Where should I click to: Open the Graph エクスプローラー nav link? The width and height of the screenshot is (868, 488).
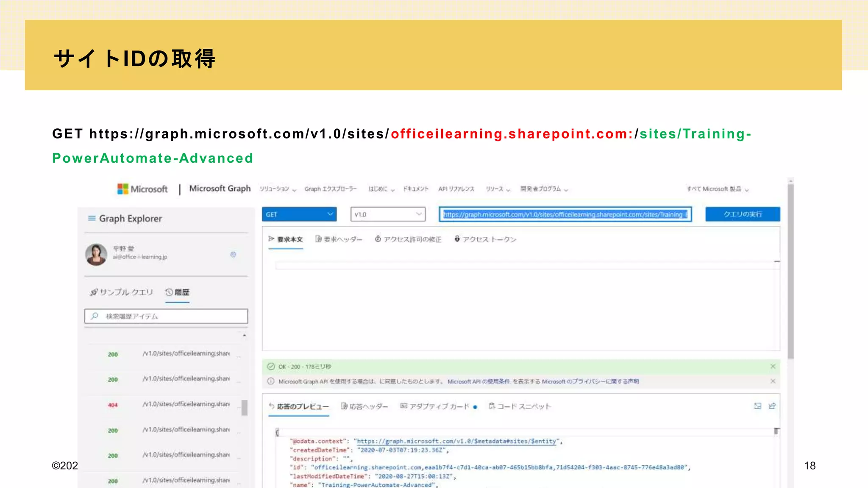[x=331, y=189]
